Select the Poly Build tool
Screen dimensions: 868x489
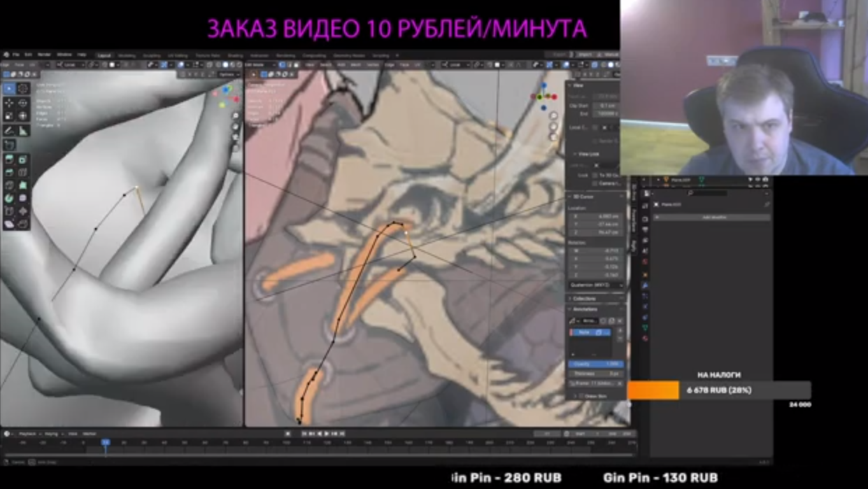[x=22, y=185]
